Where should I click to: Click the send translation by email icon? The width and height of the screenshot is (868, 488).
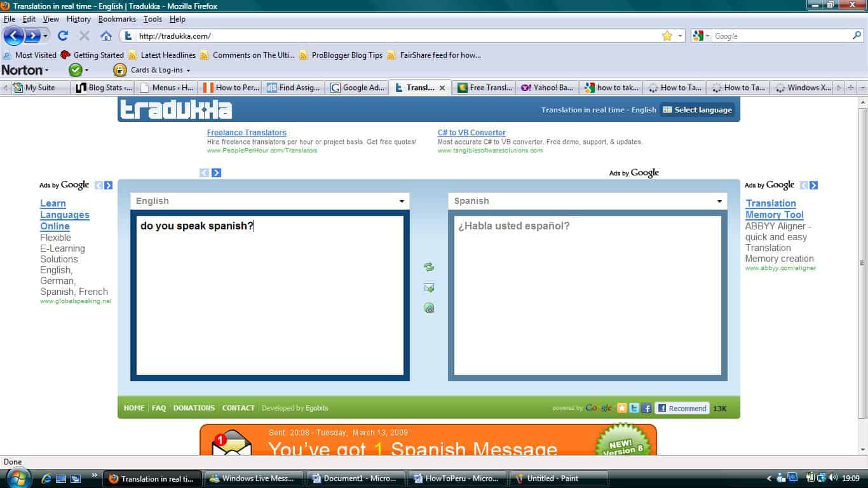[429, 288]
